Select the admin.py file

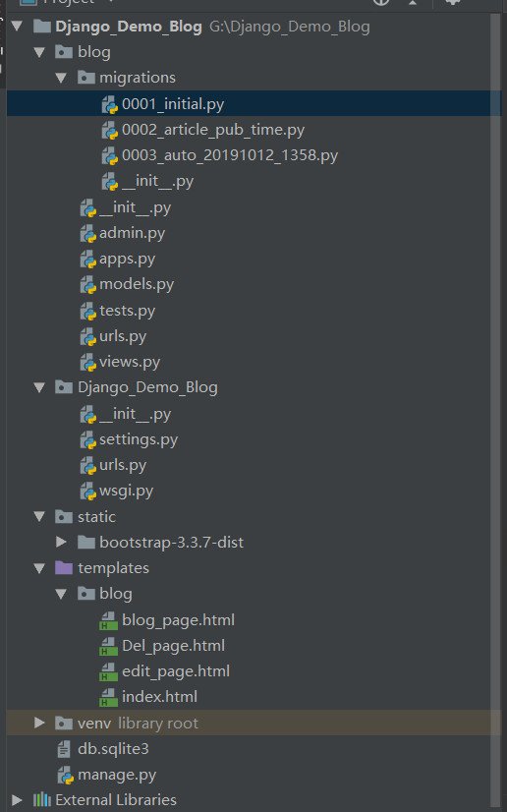click(x=132, y=233)
